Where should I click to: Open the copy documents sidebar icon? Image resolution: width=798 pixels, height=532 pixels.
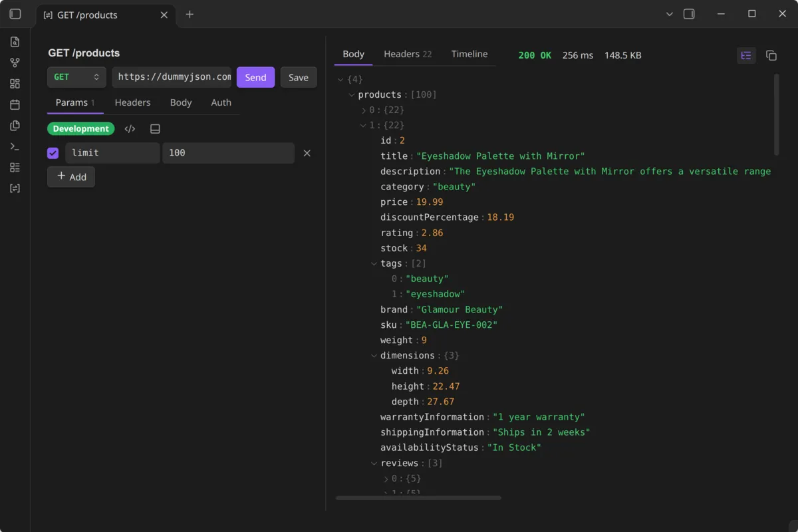[15, 126]
